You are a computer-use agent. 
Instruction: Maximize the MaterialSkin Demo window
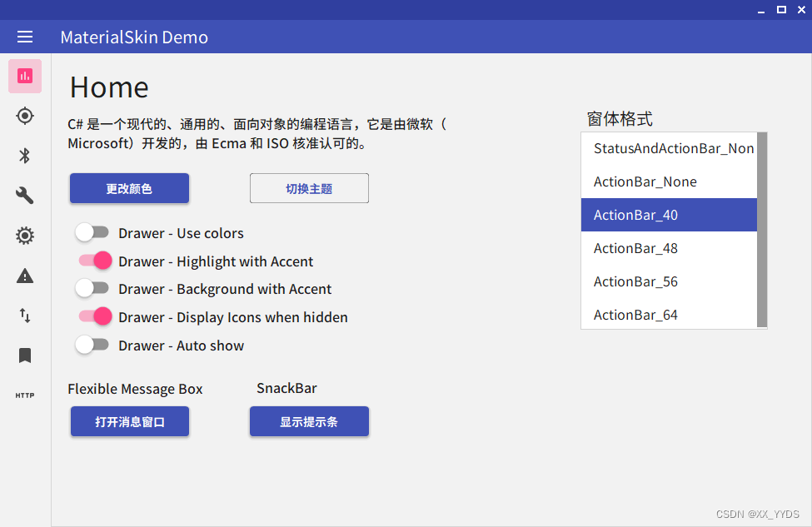tap(781, 10)
